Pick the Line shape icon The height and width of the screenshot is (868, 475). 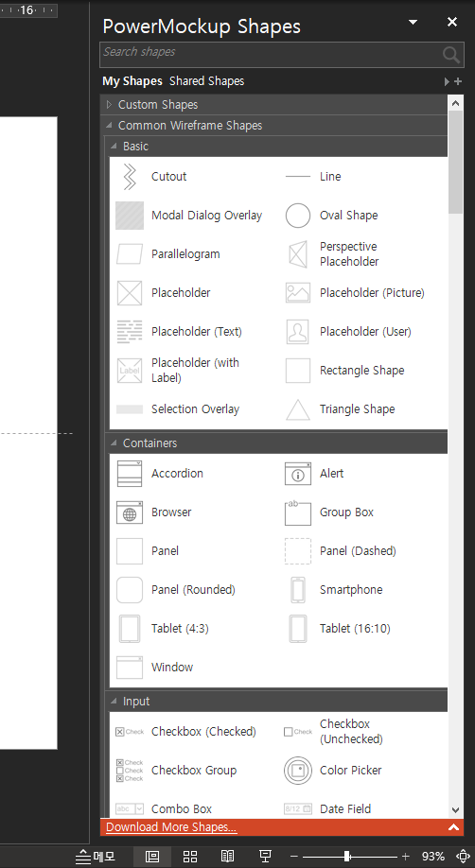tap(298, 177)
